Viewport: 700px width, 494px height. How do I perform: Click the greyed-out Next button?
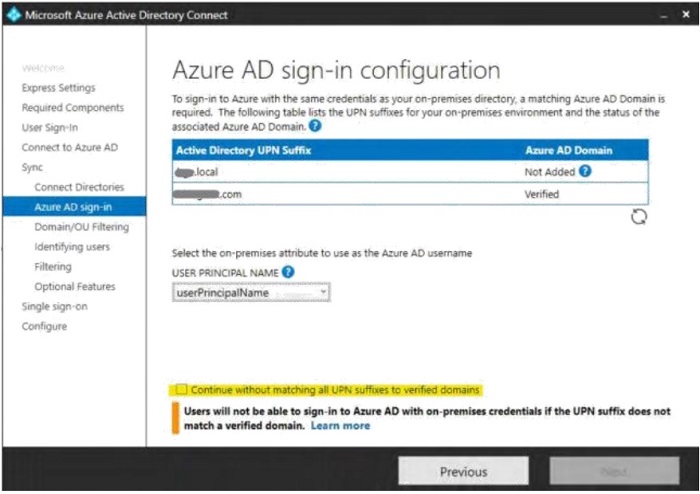coord(614,470)
